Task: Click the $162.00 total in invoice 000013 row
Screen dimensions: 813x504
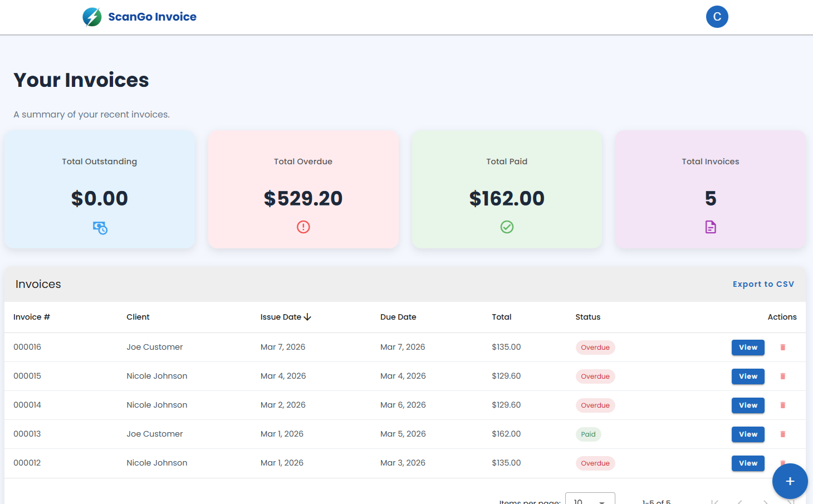Action: 506,434
